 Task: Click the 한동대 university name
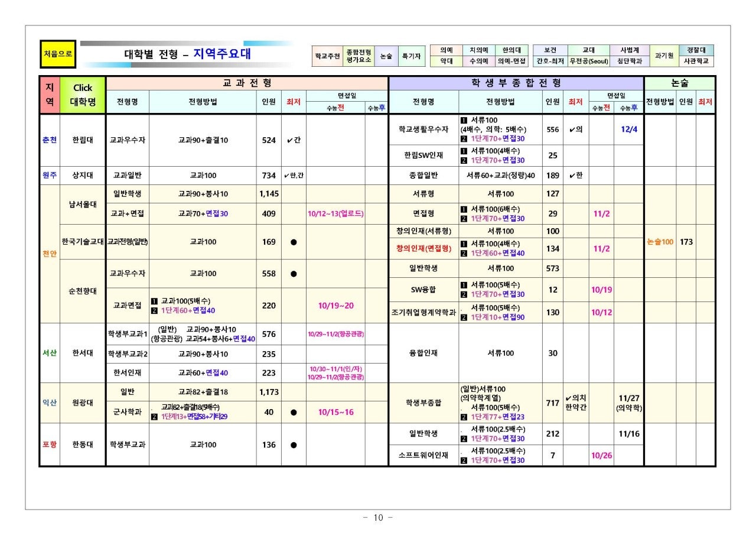coord(83,445)
